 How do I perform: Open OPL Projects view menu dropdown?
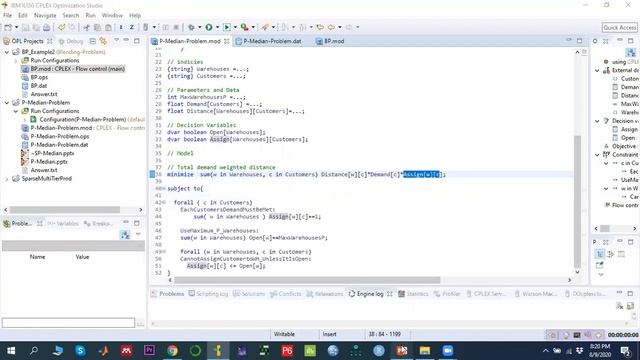(117, 41)
